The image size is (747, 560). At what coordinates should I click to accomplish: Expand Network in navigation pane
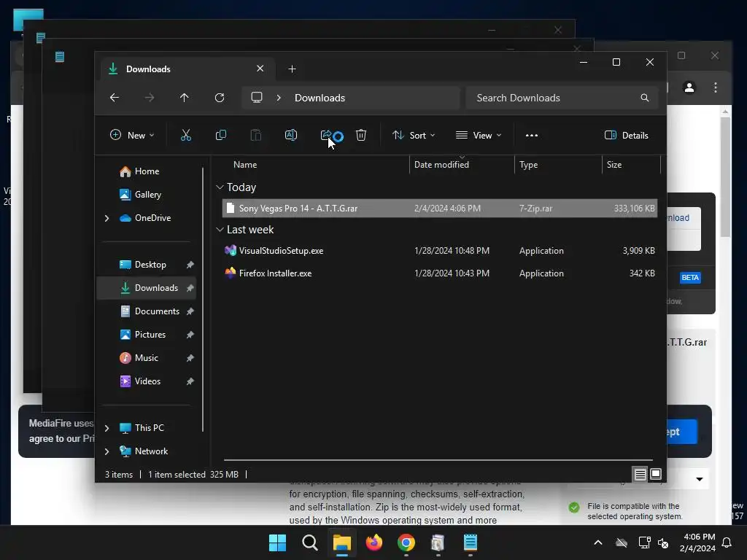(x=107, y=451)
